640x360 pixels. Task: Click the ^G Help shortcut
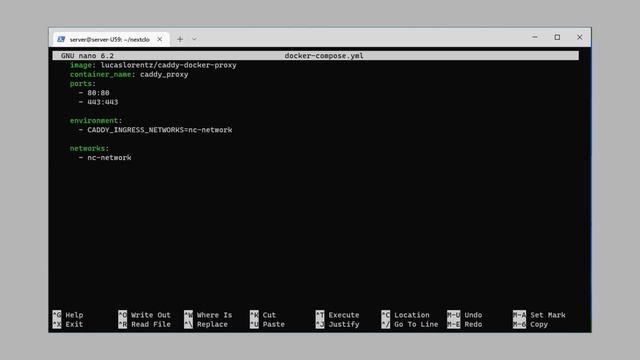pyautogui.click(x=68, y=315)
